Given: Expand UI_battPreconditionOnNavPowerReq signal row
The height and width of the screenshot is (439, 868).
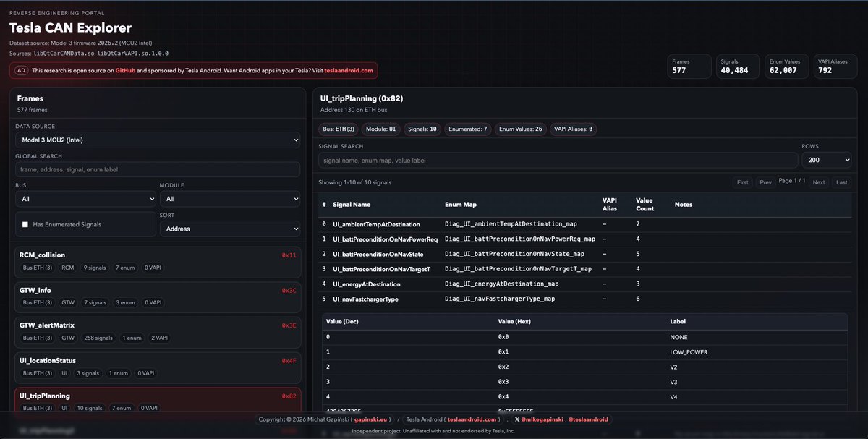Looking at the screenshot, I should pyautogui.click(x=585, y=239).
